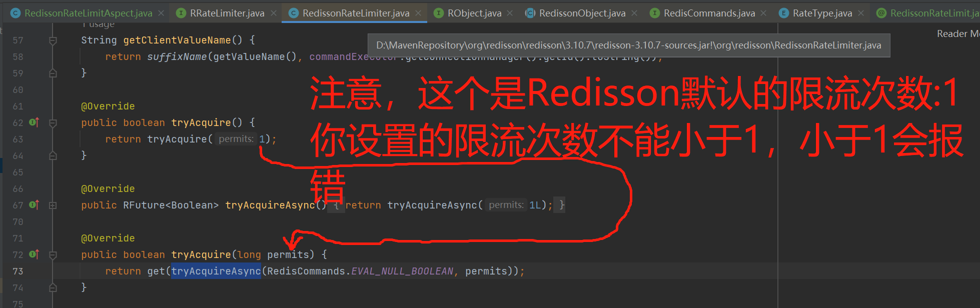980x308 pixels.
Task: Click the usage hint above getClientValueName
Action: [x=98, y=24]
